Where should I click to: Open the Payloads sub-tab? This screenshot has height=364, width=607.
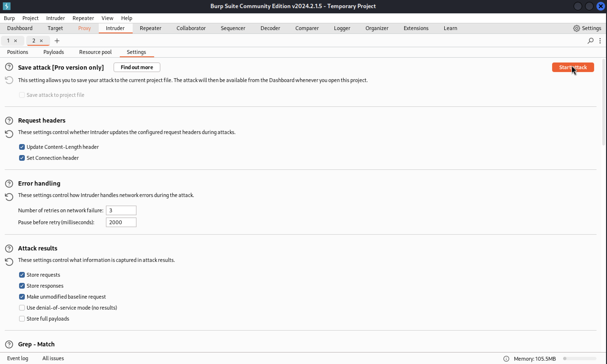tap(53, 52)
